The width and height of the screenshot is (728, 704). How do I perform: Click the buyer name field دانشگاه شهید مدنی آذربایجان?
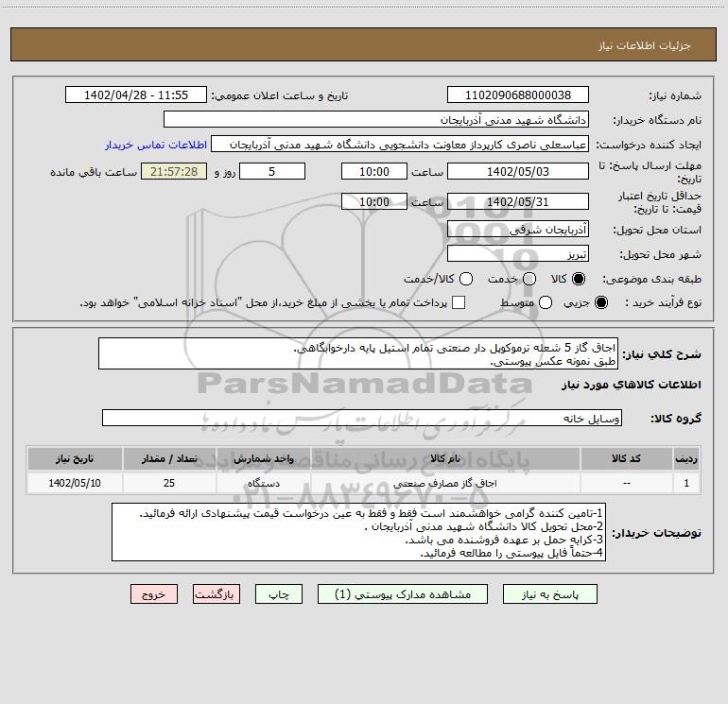click(x=376, y=119)
